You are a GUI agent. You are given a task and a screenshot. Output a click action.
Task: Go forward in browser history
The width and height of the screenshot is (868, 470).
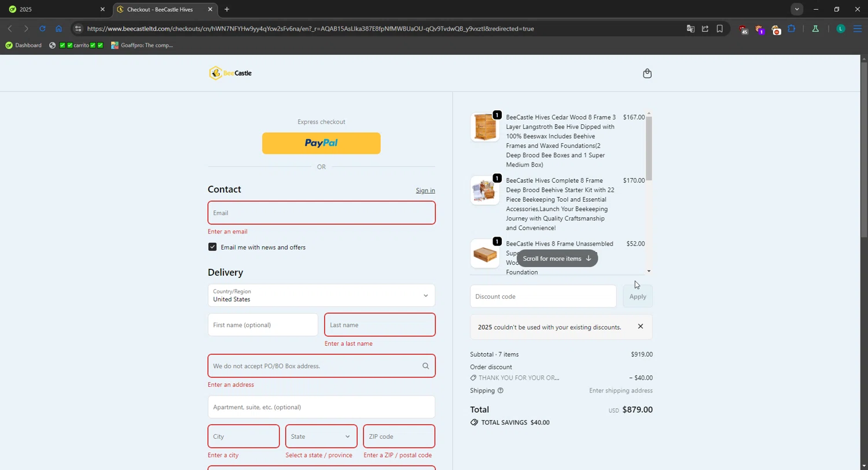pyautogui.click(x=26, y=28)
